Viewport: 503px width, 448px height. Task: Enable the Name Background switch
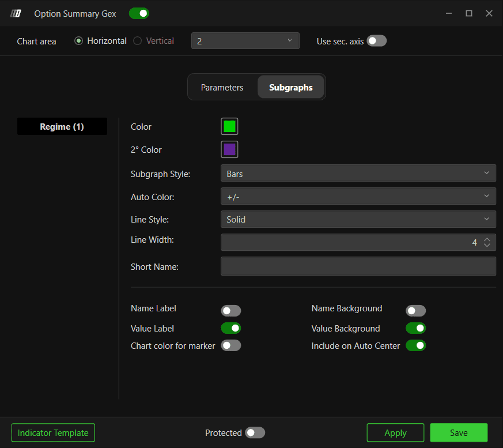tap(416, 311)
